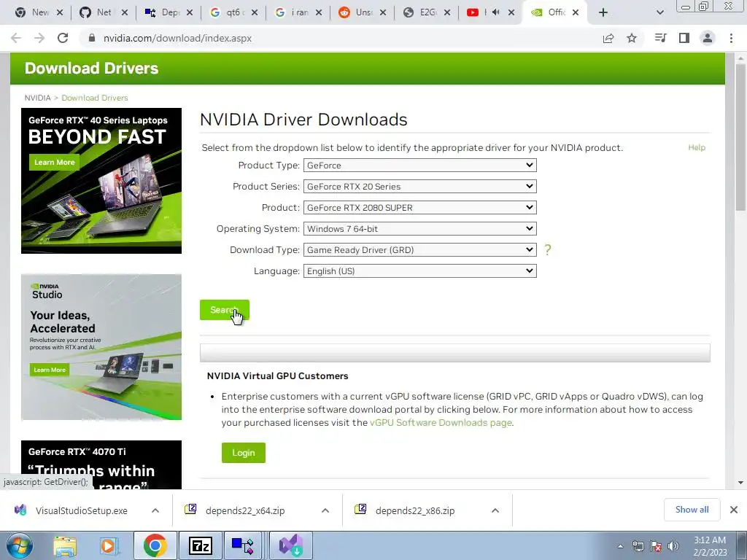Screen dimensions: 747x560
Task: Open the GeForce RTX 4070 Ti banner
Action: coord(101,464)
